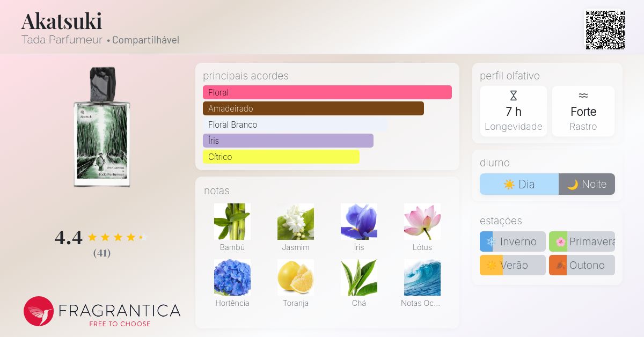This screenshot has height=337, width=644.
Task: Click the Floral Branco accord bar
Action: coord(295,124)
